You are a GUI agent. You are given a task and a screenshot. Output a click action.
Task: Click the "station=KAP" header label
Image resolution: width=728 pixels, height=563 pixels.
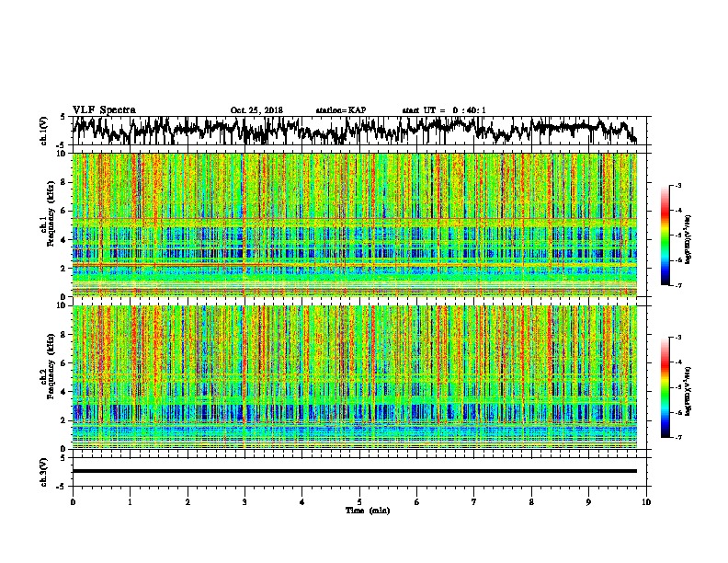(x=341, y=110)
